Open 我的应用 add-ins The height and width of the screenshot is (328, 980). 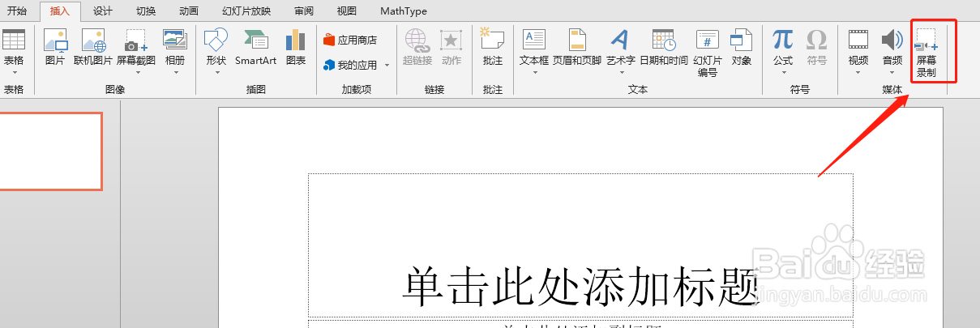[350, 65]
